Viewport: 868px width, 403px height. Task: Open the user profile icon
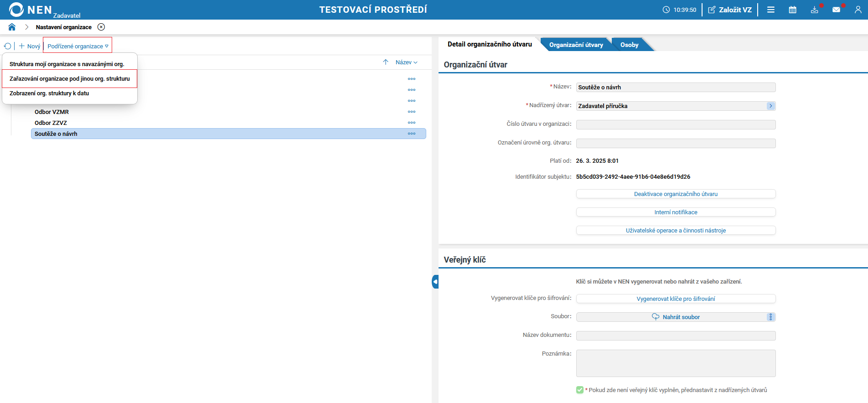[x=858, y=10]
